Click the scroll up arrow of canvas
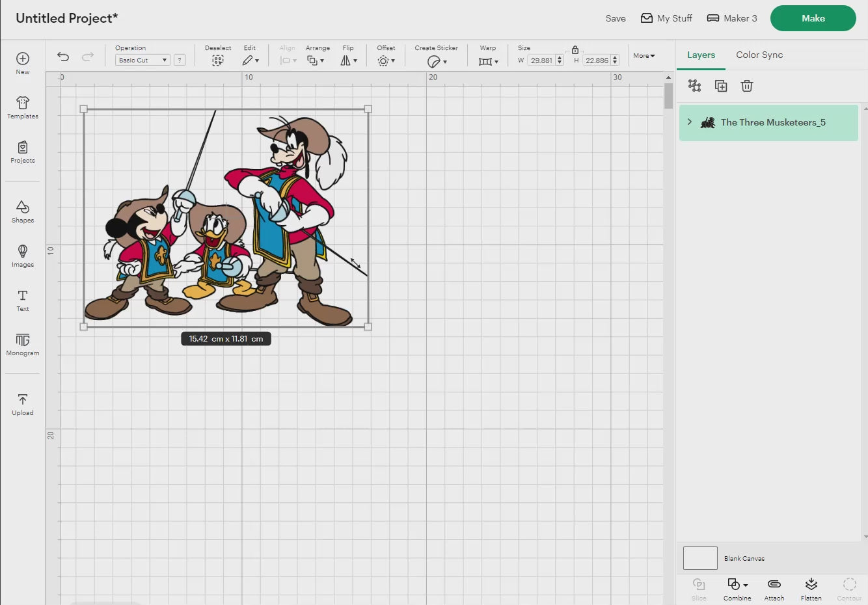Screen dimensions: 868x605 668,77
